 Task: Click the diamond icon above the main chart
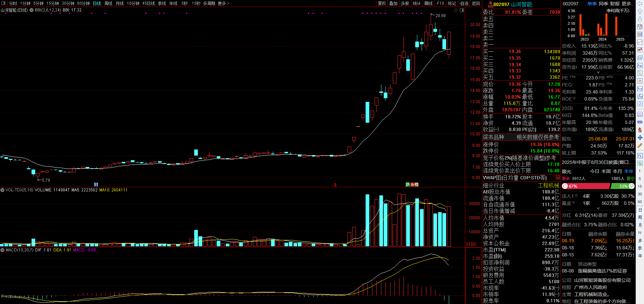click(455, 10)
